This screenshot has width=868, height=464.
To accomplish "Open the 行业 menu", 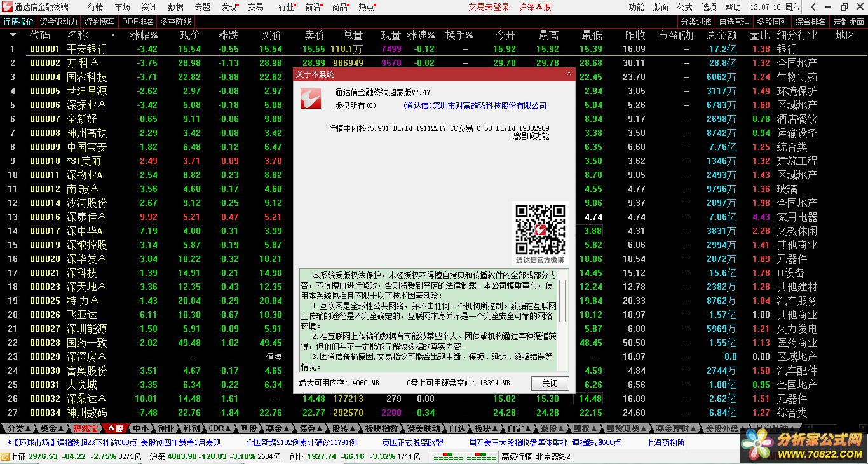I will (x=287, y=7).
